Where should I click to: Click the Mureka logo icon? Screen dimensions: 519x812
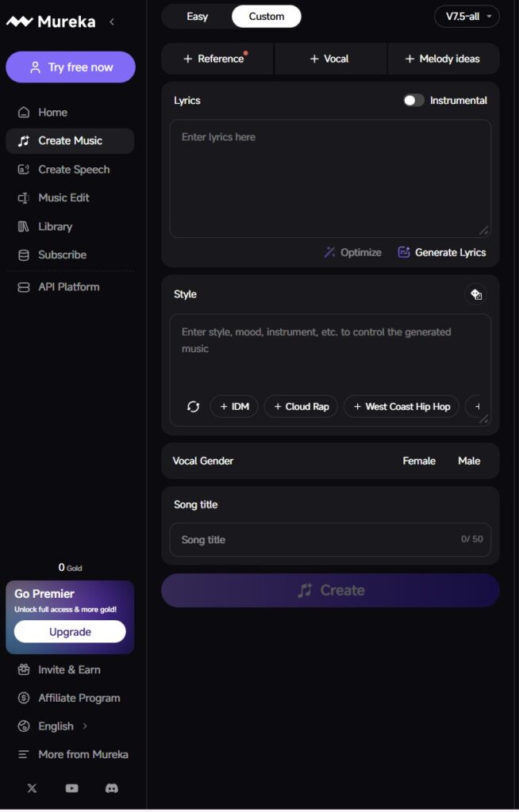point(20,22)
